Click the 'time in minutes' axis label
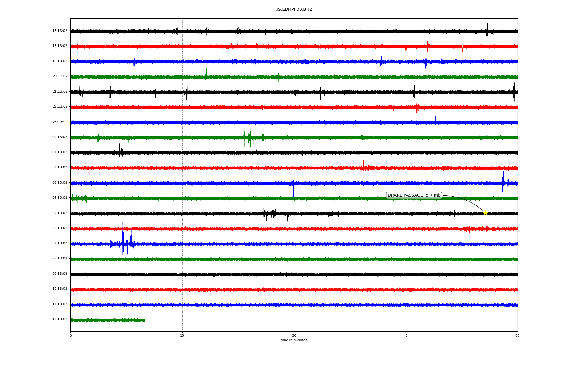This screenshot has width=588, height=368. [294, 340]
